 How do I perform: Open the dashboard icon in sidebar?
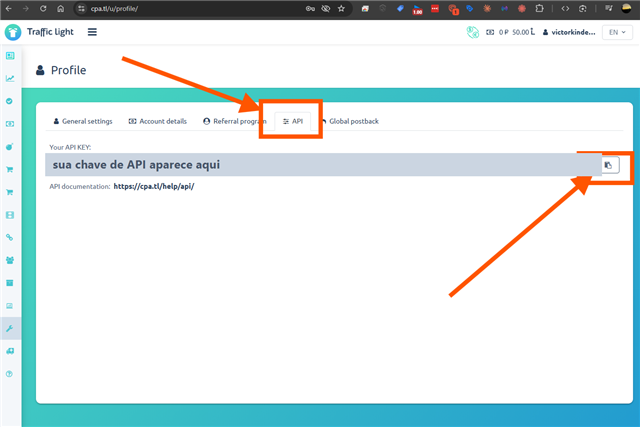pyautogui.click(x=10, y=56)
